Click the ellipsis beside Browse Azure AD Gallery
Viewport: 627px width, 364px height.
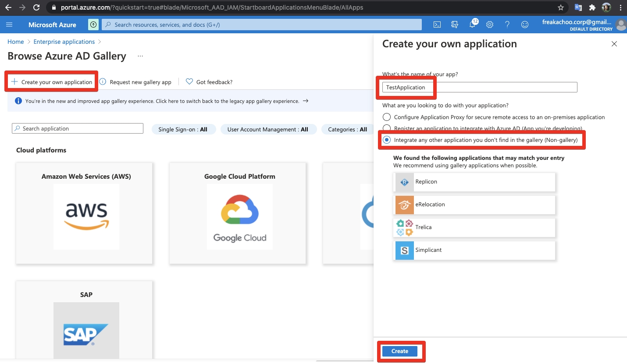(x=140, y=57)
